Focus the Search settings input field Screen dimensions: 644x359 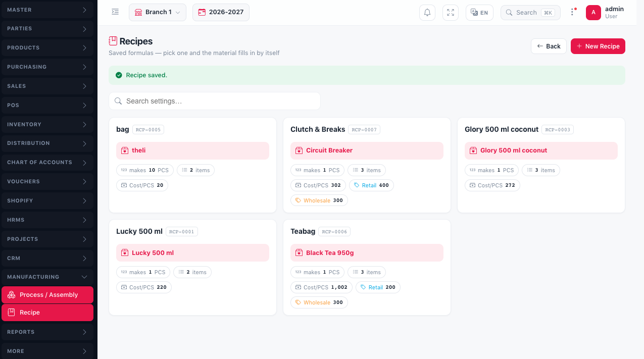click(215, 101)
